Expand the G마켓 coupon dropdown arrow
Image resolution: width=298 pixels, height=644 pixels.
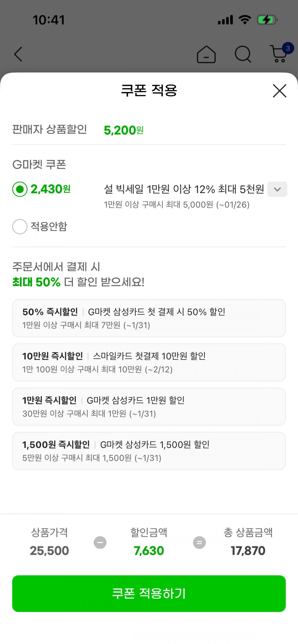pyautogui.click(x=277, y=189)
